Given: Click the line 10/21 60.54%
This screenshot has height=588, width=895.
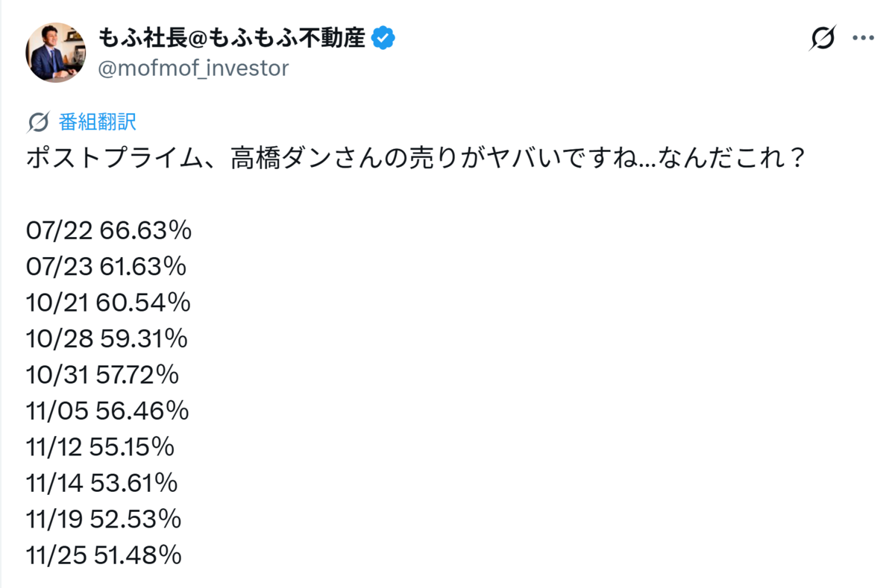Looking at the screenshot, I should point(108,303).
